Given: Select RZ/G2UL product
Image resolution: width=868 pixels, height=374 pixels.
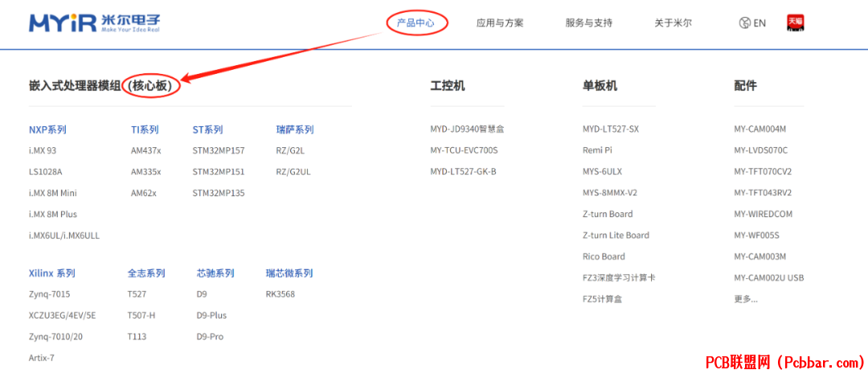Looking at the screenshot, I should (x=293, y=172).
